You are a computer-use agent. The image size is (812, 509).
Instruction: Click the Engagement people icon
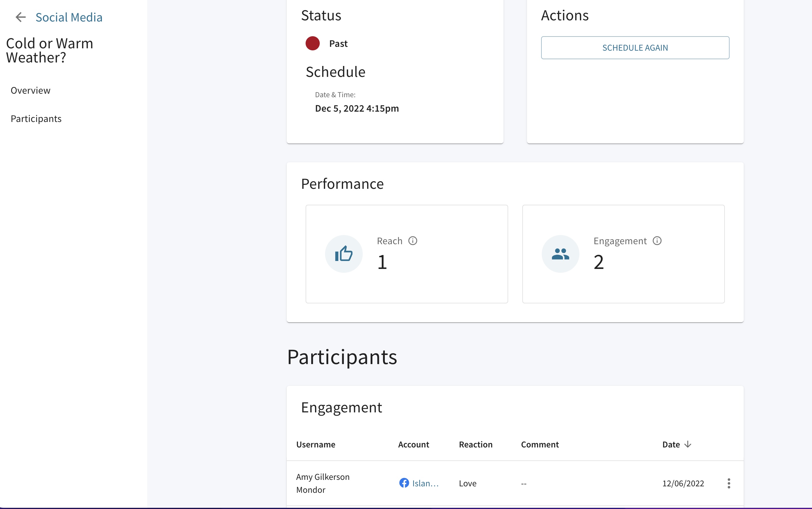pyautogui.click(x=560, y=254)
